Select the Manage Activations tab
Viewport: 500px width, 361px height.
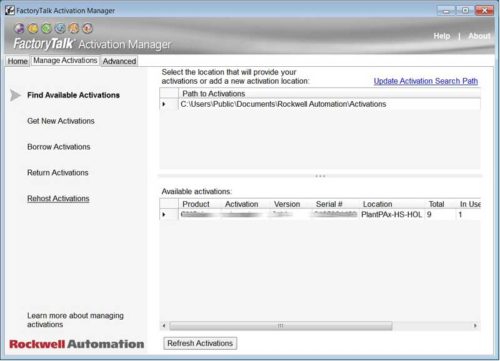(x=65, y=60)
